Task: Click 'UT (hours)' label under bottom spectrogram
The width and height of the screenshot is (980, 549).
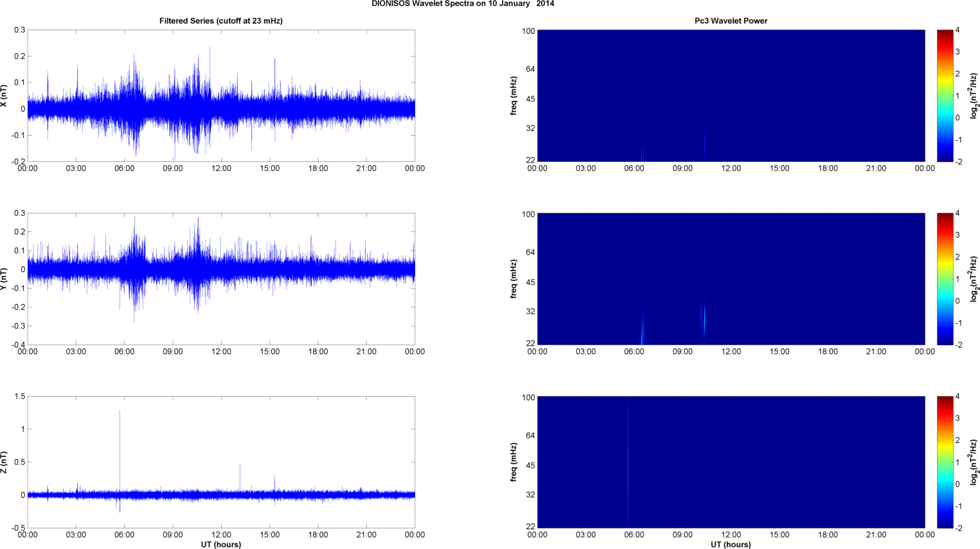Action: coord(731,544)
